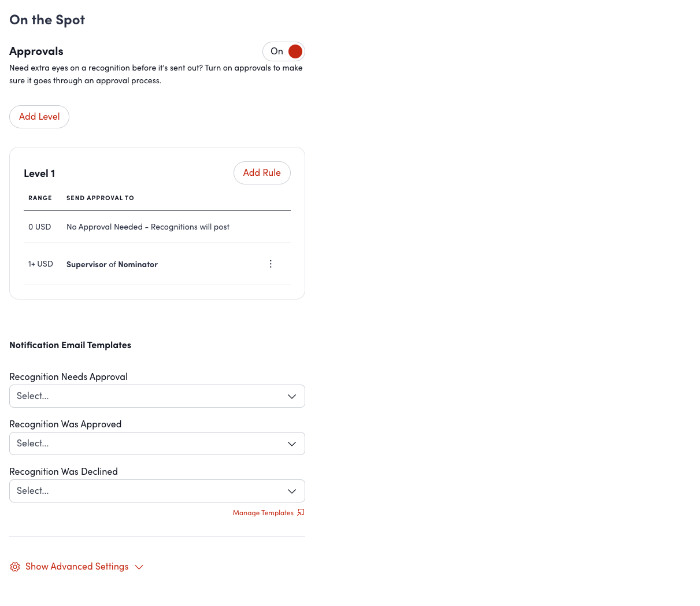The width and height of the screenshot is (700, 606).
Task: Expand chevron next to Show Advanced Settings
Action: 139,567
